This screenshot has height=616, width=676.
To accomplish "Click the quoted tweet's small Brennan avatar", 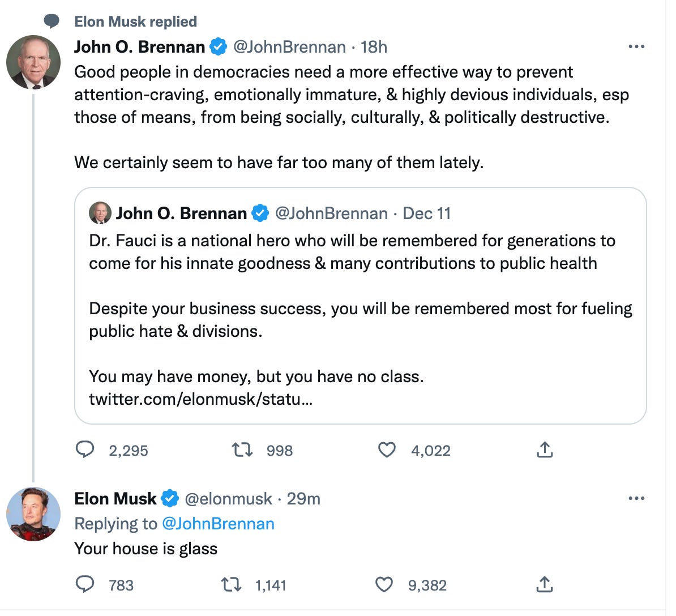I will 100,213.
